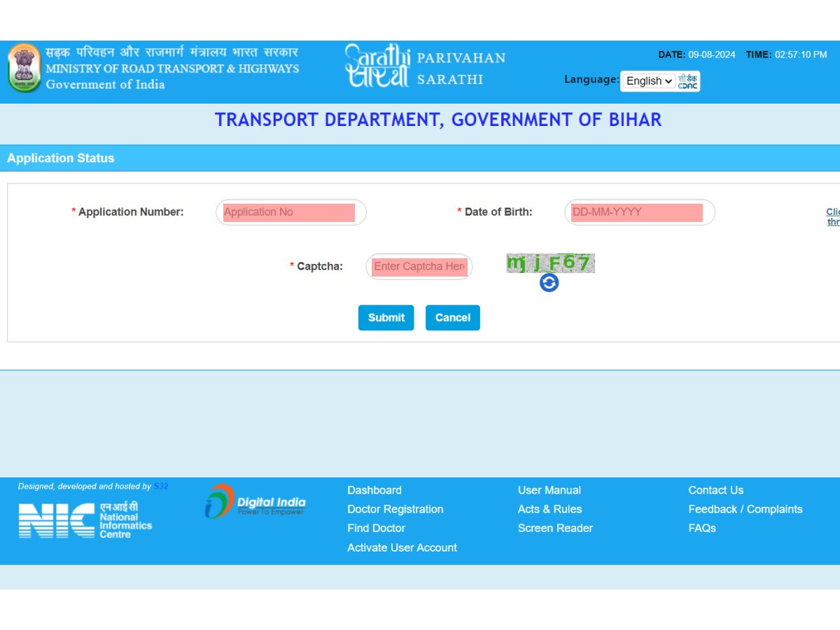Click the Submit button
Viewport: 840px width, 630px height.
tap(386, 317)
